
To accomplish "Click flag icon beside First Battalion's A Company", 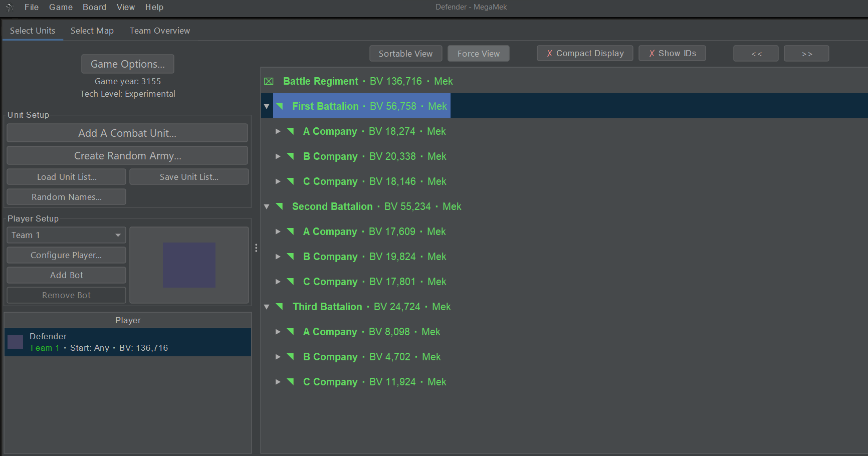I will pyautogui.click(x=291, y=131).
